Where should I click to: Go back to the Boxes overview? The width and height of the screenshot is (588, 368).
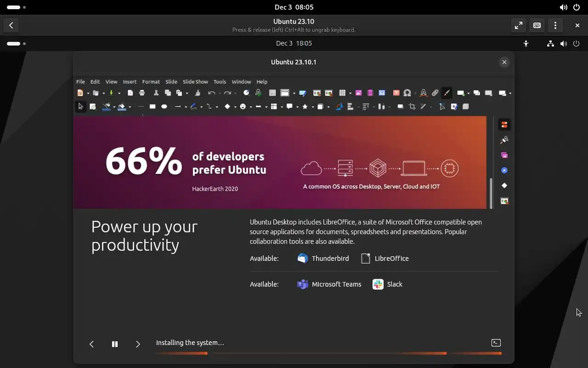11,25
